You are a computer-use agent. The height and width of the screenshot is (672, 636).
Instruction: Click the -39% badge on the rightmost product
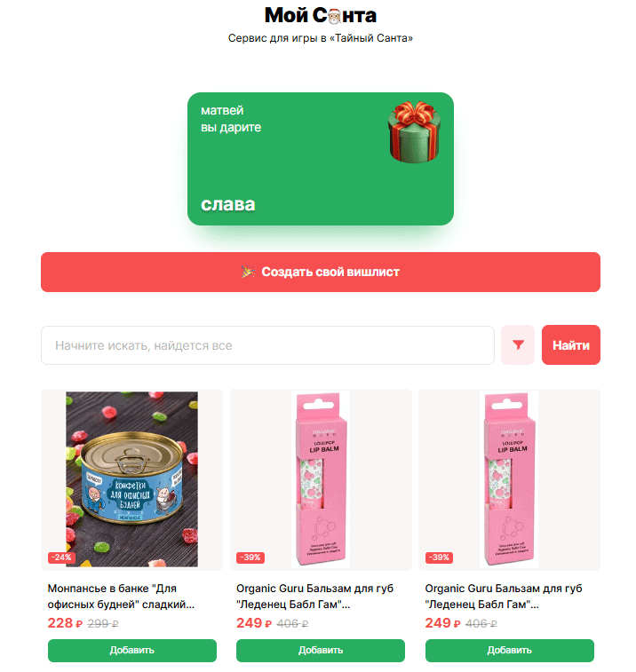click(x=439, y=557)
